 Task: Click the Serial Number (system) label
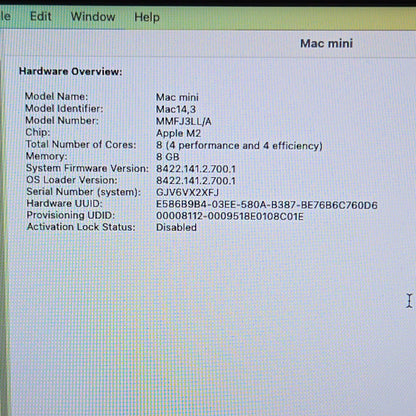tap(84, 192)
